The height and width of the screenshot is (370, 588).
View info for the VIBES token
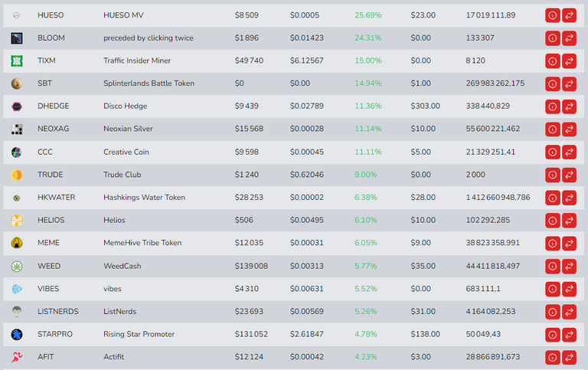[552, 289]
